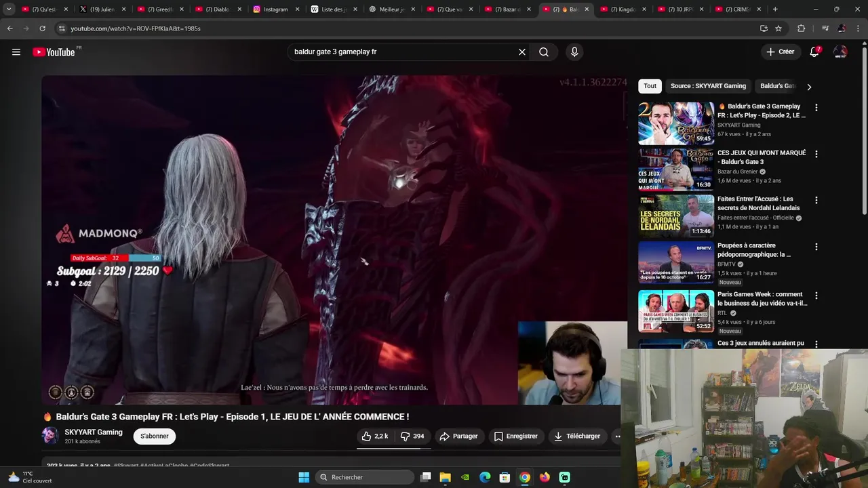
Task: Select Source : SKYYART Gaming chip
Action: coord(708,86)
